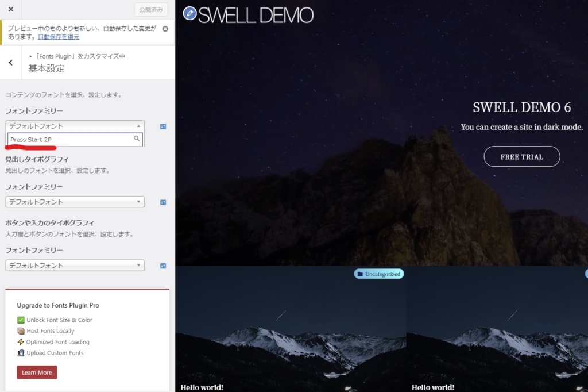Close the customizer with the X icon
The height and width of the screenshot is (392, 588).
click(11, 9)
